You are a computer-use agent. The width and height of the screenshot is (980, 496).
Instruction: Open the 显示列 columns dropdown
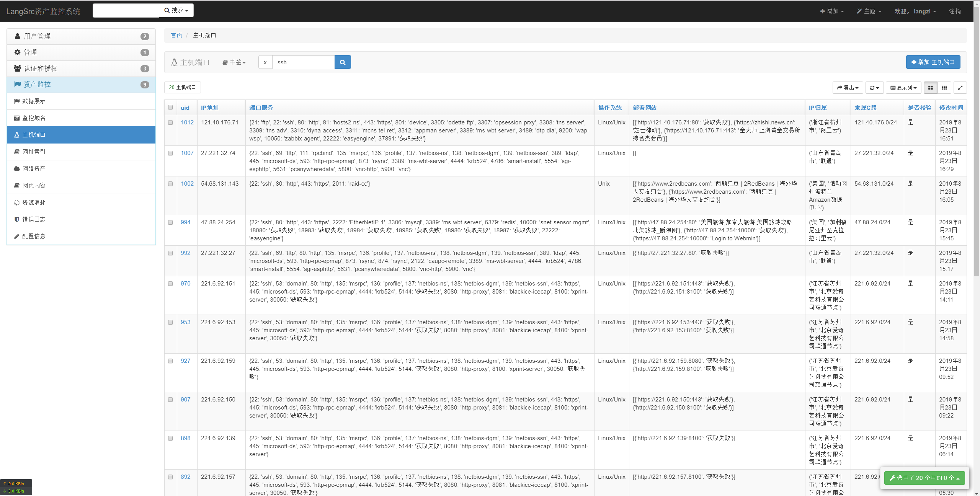pyautogui.click(x=903, y=88)
